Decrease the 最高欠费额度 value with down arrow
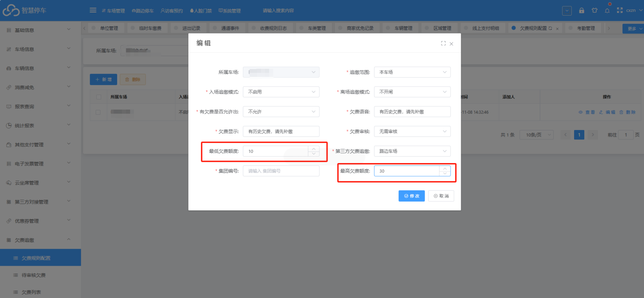 [x=445, y=173]
